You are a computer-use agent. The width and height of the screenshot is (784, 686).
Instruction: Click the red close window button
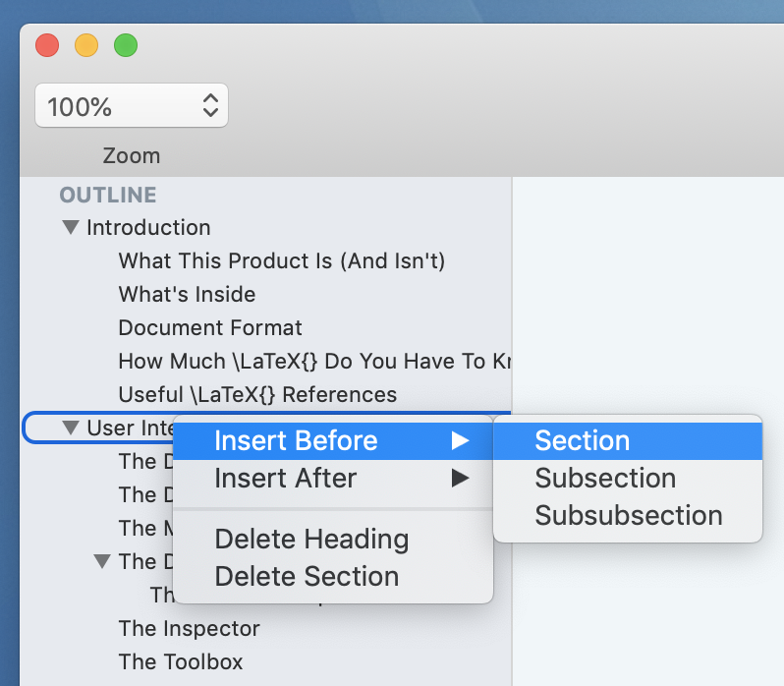47,45
